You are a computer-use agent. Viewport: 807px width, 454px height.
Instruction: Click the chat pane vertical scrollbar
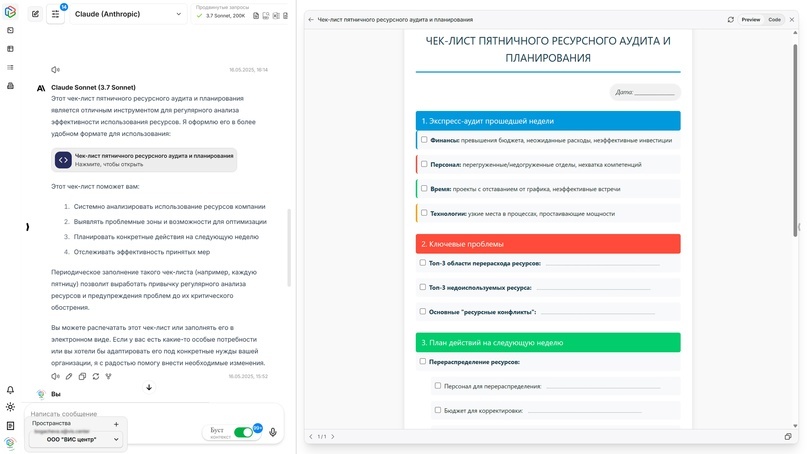289,247
